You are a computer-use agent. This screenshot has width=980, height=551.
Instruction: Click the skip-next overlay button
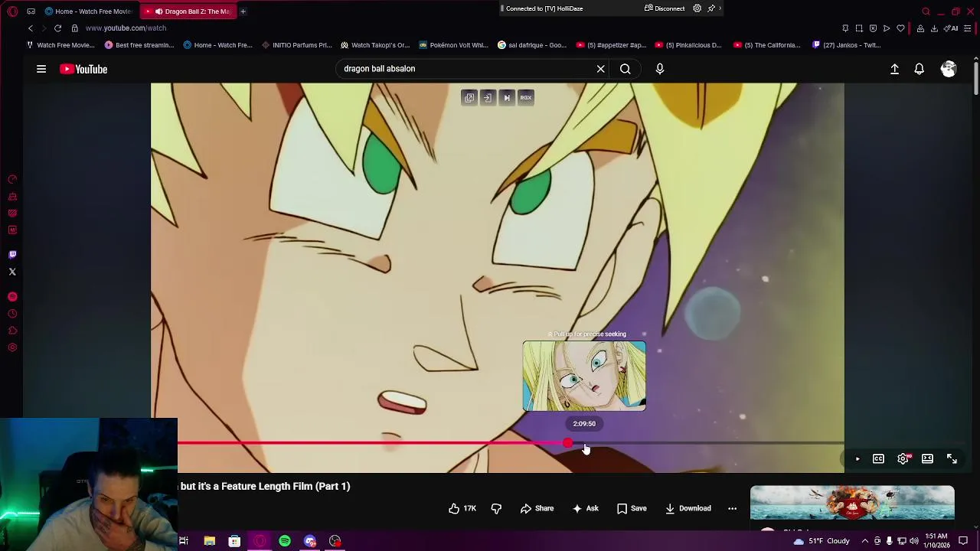tap(507, 97)
